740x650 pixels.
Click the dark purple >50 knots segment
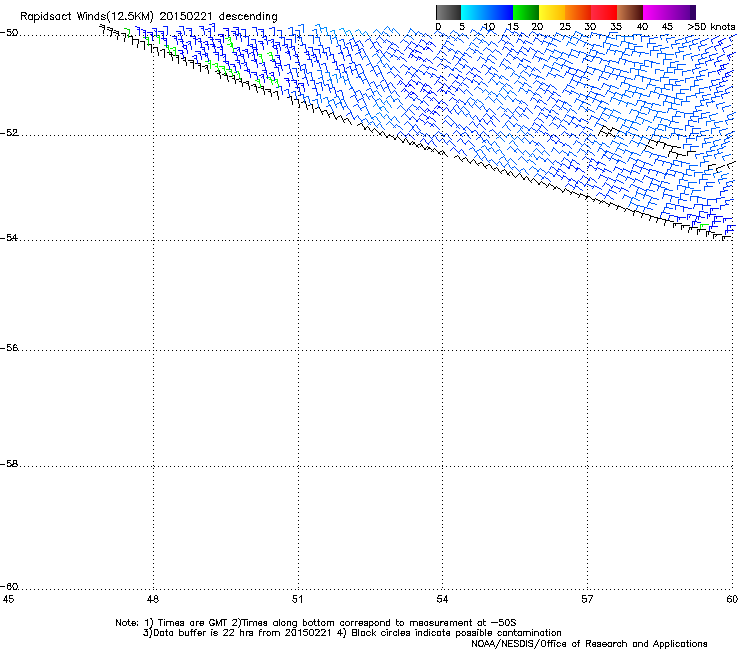[692, 12]
